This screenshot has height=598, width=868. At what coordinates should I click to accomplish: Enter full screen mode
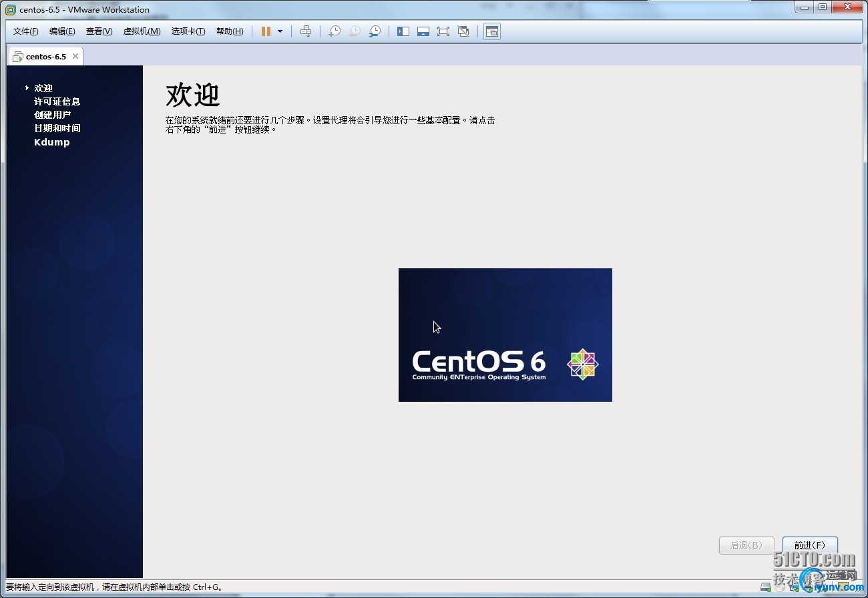pos(443,31)
